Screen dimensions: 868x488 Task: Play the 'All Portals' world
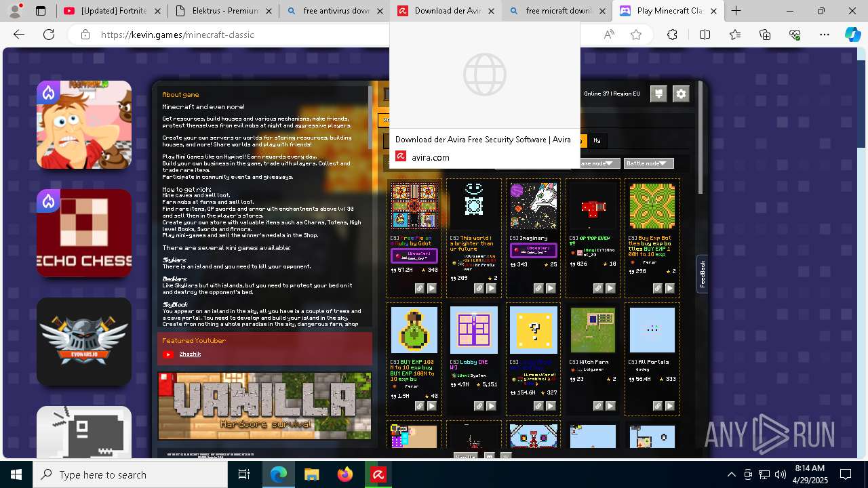point(670,406)
